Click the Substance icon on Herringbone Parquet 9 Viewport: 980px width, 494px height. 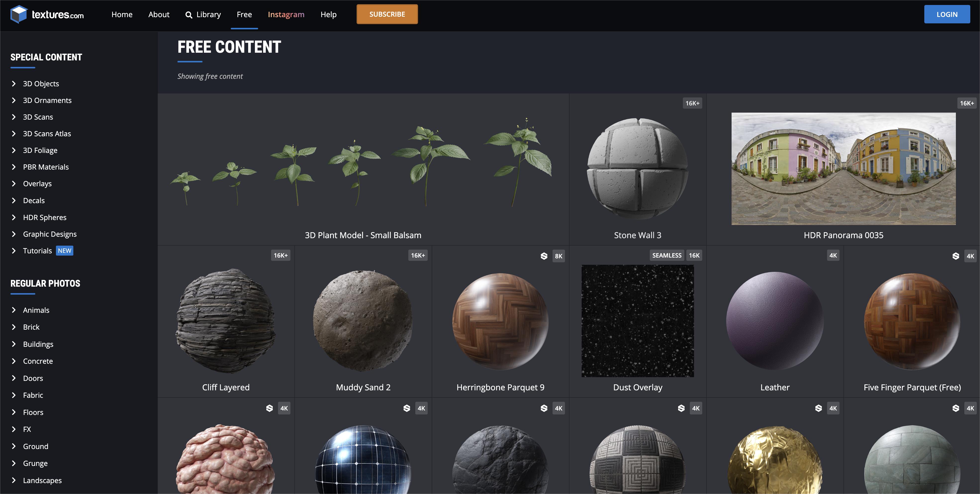tap(544, 256)
